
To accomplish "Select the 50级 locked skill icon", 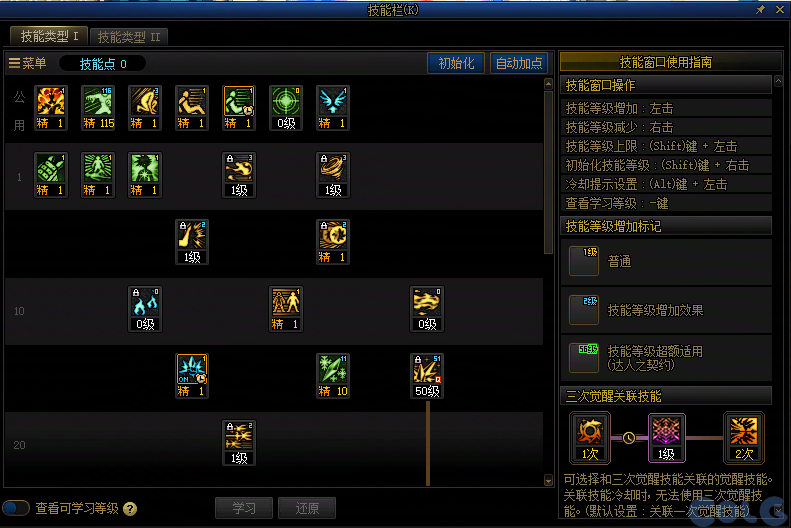I will (x=427, y=376).
